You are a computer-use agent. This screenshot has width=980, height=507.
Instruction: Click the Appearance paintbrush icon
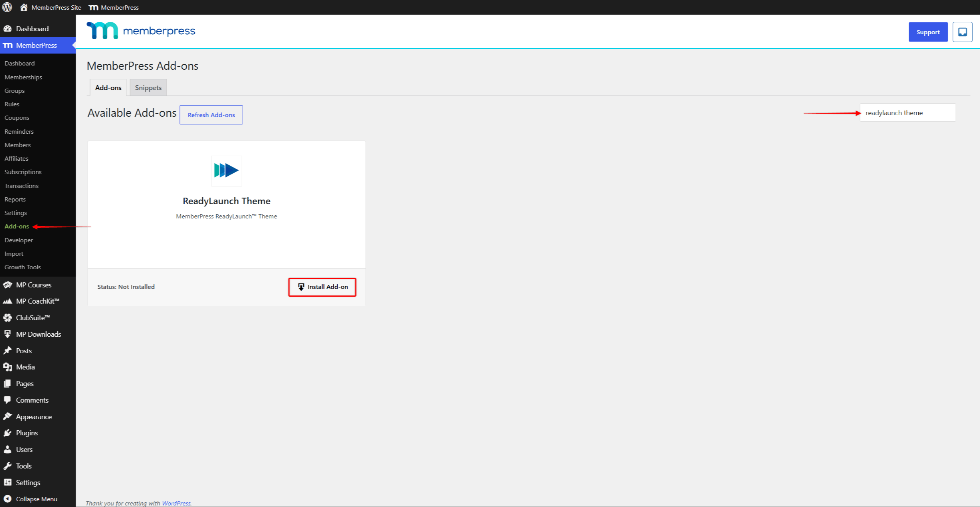(x=7, y=416)
